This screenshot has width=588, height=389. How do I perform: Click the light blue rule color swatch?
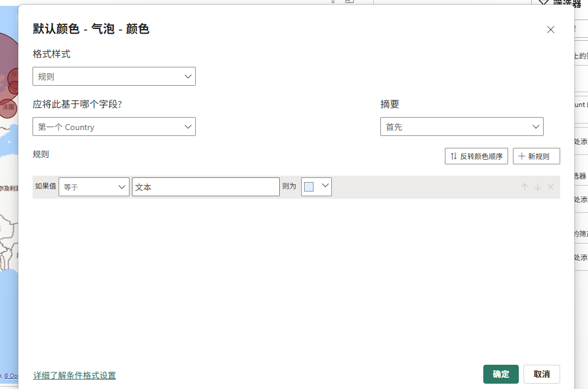[309, 187]
